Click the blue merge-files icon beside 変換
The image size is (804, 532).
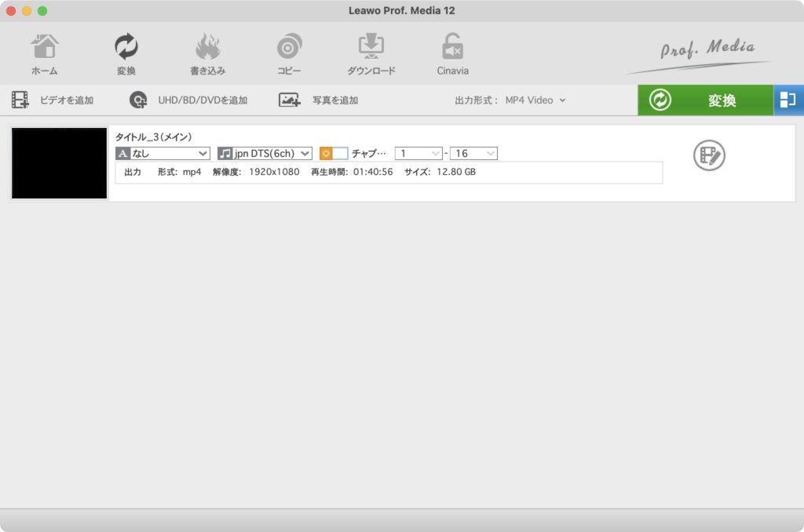(788, 100)
